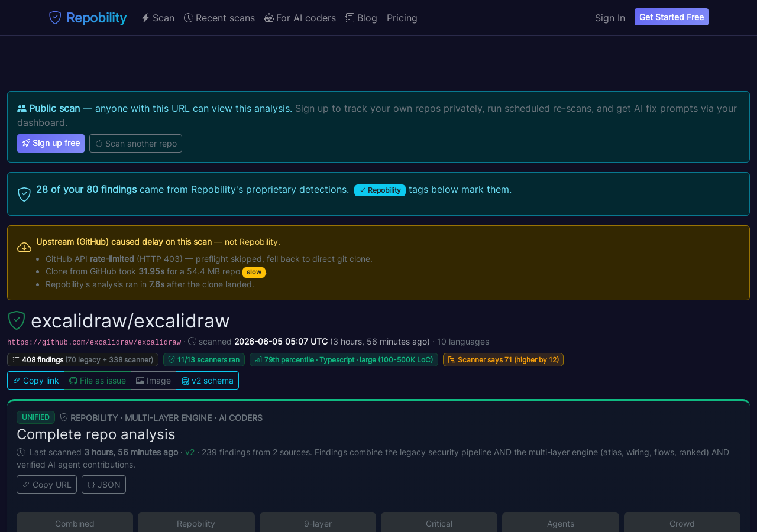
Task: Click the list icon in 408 findings
Action: [16, 359]
